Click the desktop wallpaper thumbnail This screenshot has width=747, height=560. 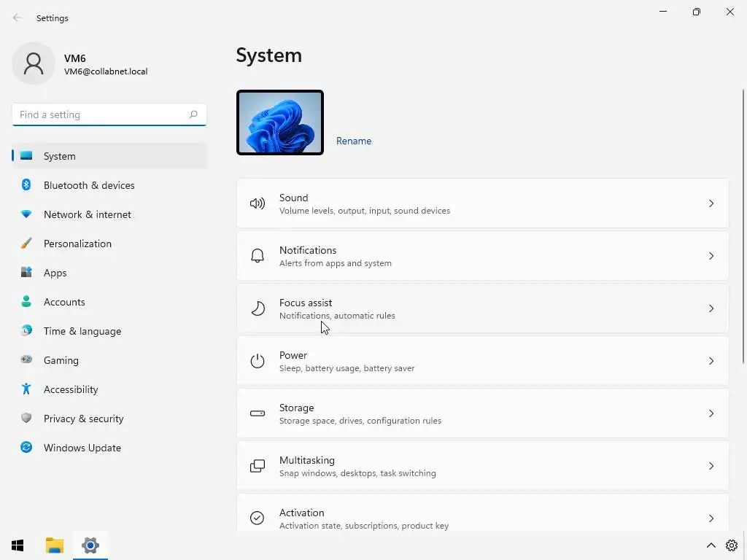coord(279,122)
